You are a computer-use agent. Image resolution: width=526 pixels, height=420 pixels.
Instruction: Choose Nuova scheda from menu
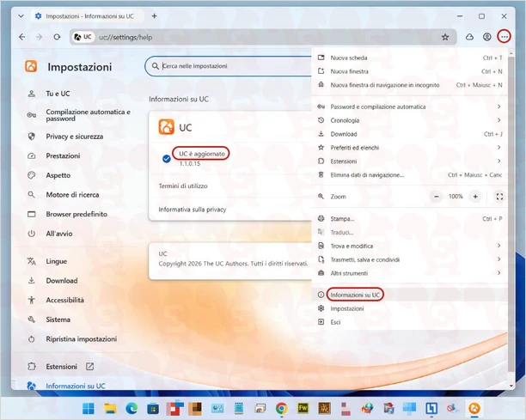coord(409,58)
